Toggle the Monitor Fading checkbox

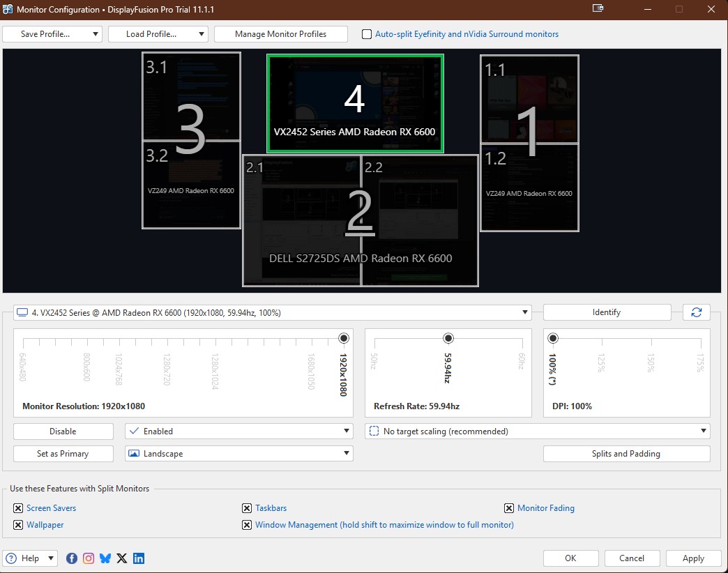pyautogui.click(x=509, y=508)
